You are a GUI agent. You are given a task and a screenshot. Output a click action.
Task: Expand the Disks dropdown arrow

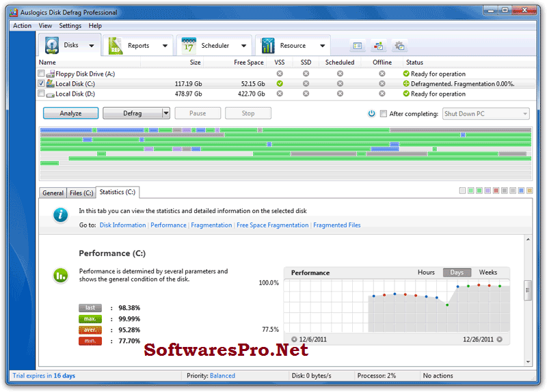point(92,46)
